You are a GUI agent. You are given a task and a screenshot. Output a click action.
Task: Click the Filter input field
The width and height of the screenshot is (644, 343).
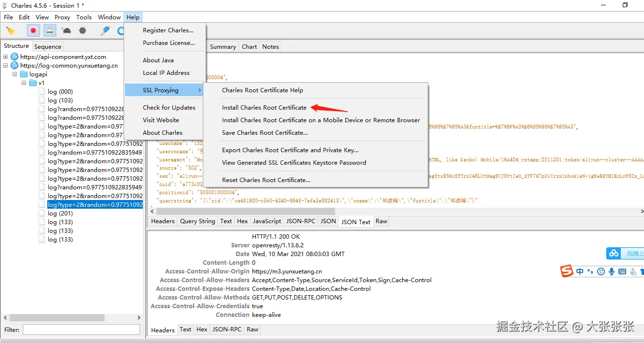[x=81, y=329]
